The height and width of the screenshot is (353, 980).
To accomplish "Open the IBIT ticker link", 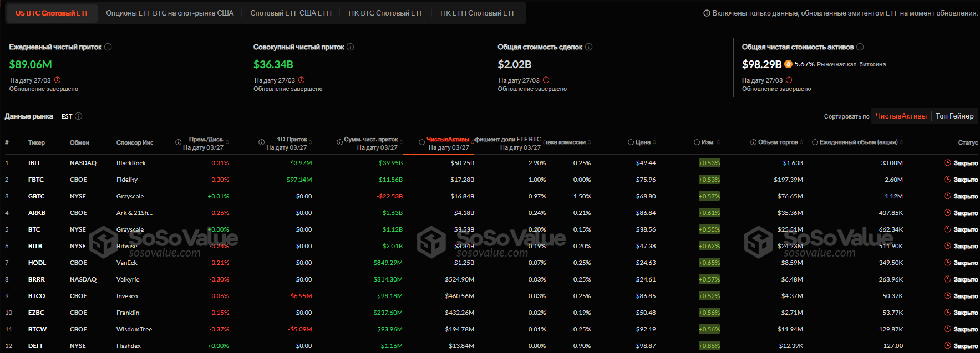I will [34, 163].
